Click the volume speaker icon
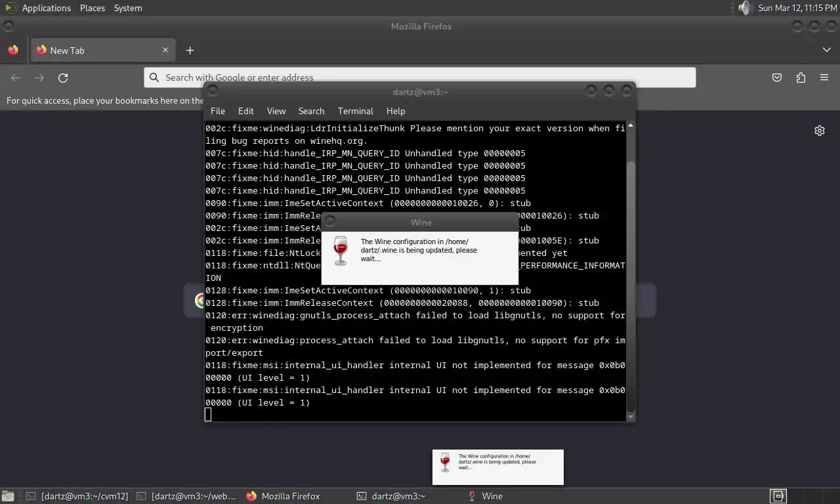The image size is (840, 504). pos(744,8)
